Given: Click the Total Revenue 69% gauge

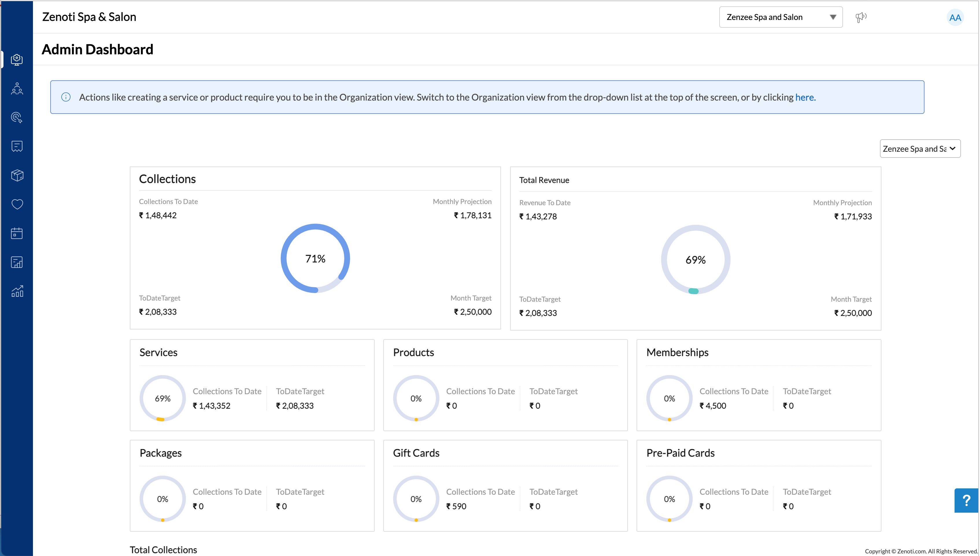Looking at the screenshot, I should (695, 260).
